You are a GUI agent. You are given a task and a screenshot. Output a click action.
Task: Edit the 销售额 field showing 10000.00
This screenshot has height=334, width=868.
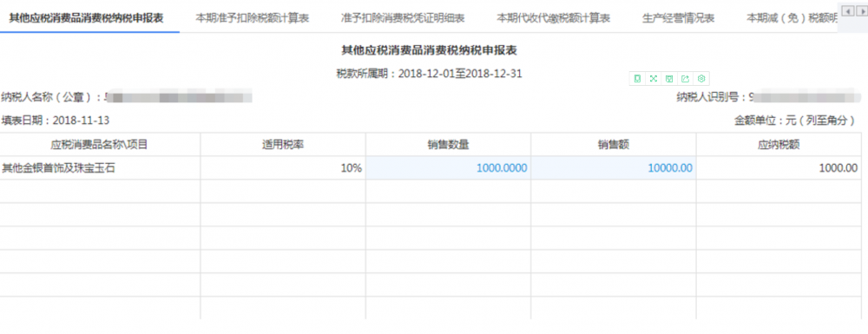coord(614,168)
